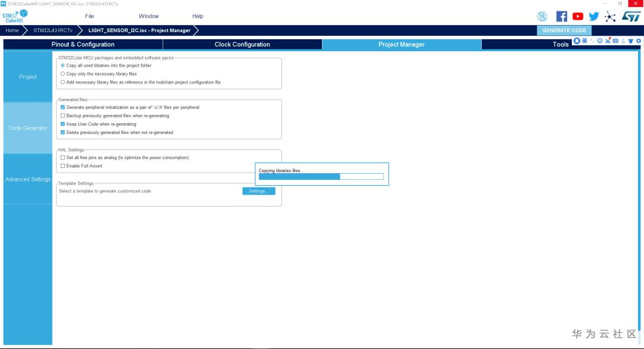Open the Facebook icon link

pyautogui.click(x=562, y=17)
